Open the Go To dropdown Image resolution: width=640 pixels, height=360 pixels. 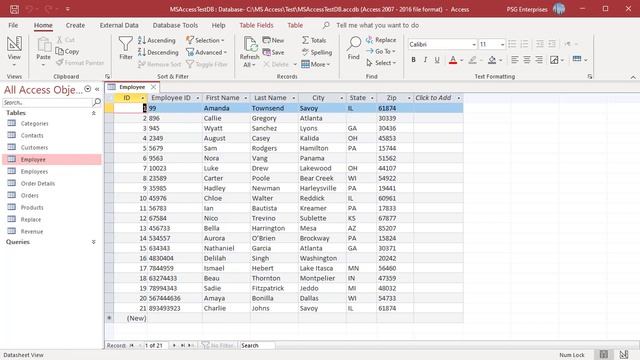tap(381, 51)
